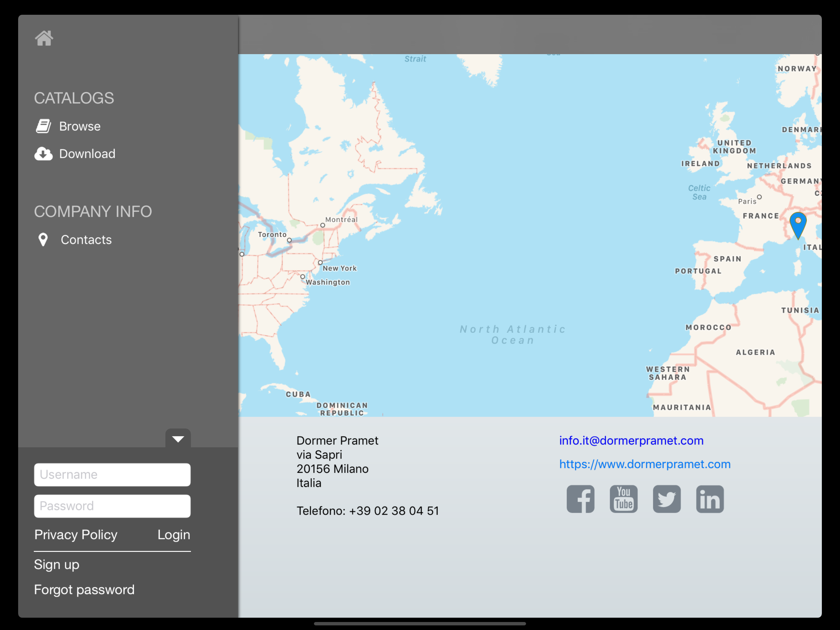The image size is (840, 630).
Task: Open the Twitter profile icon
Action: tap(667, 499)
